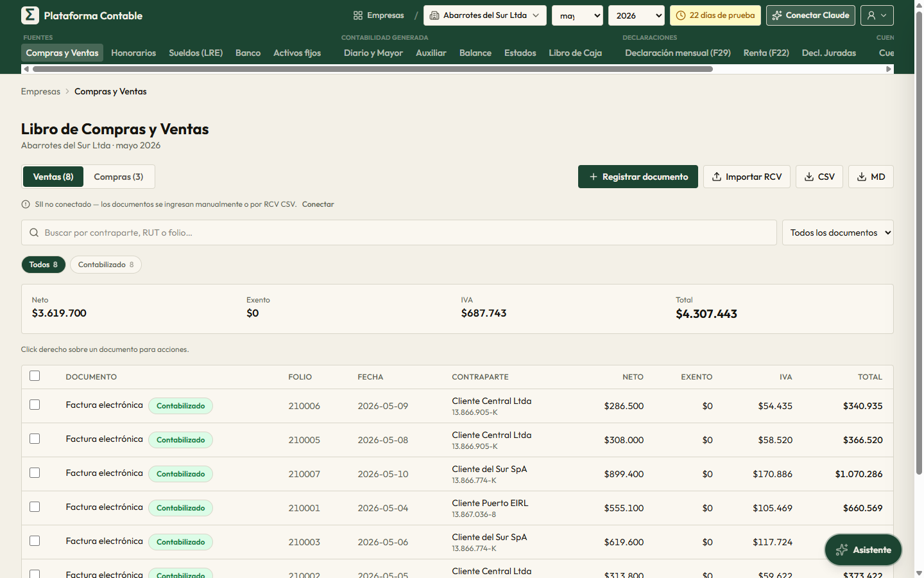This screenshot has width=924, height=578.
Task: Open Decl. Juradas section
Action: point(829,53)
